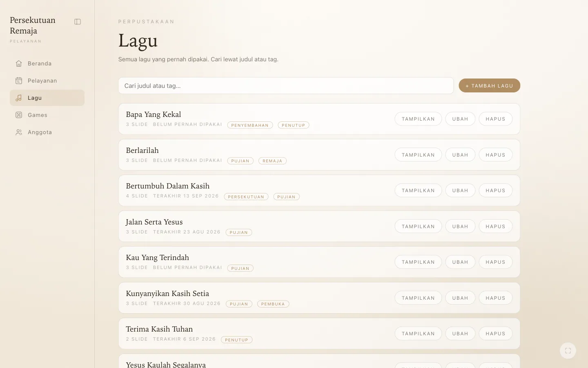Hapus the song Jalan Serta Yesus
Viewport: 588px width, 368px height.
click(x=495, y=227)
